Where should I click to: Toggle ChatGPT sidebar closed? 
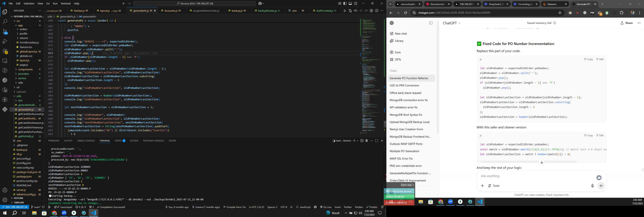tap(431, 23)
